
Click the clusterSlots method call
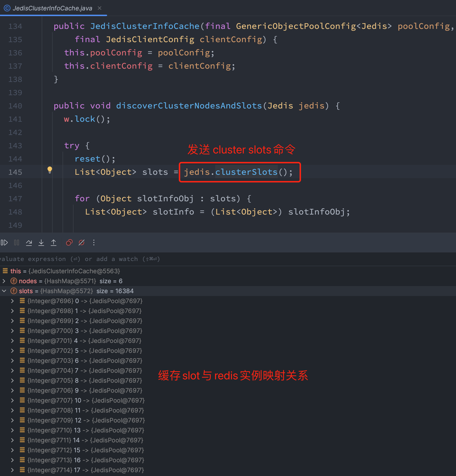[246, 172]
